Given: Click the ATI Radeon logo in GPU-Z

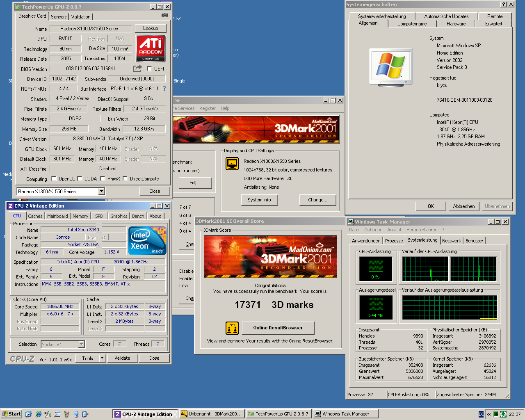Looking at the screenshot, I should tap(151, 48).
